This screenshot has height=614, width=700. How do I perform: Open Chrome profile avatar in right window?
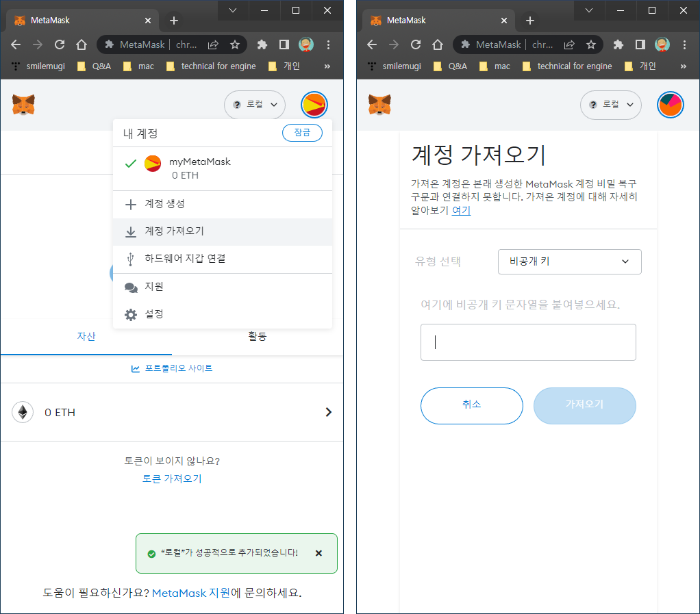click(662, 44)
